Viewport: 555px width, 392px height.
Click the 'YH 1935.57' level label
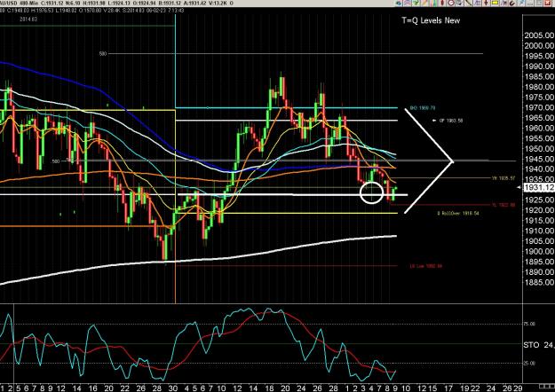pos(503,178)
